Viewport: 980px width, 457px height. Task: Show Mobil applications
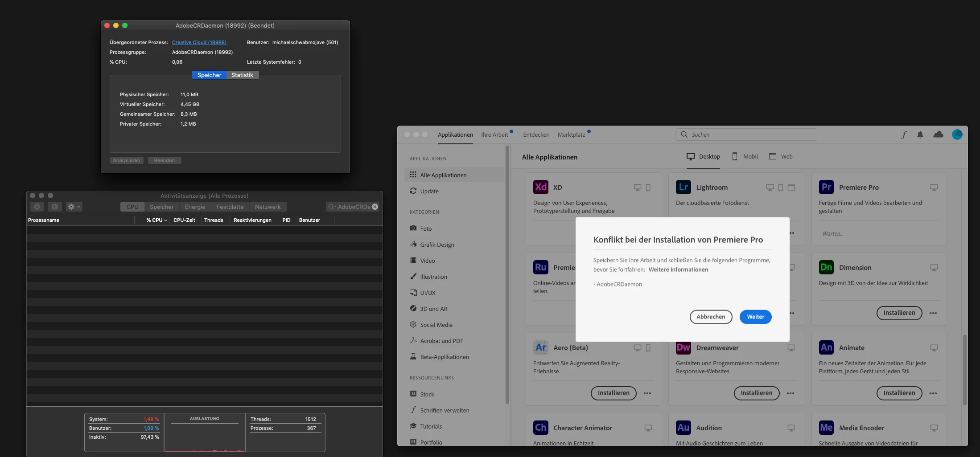pyautogui.click(x=745, y=156)
